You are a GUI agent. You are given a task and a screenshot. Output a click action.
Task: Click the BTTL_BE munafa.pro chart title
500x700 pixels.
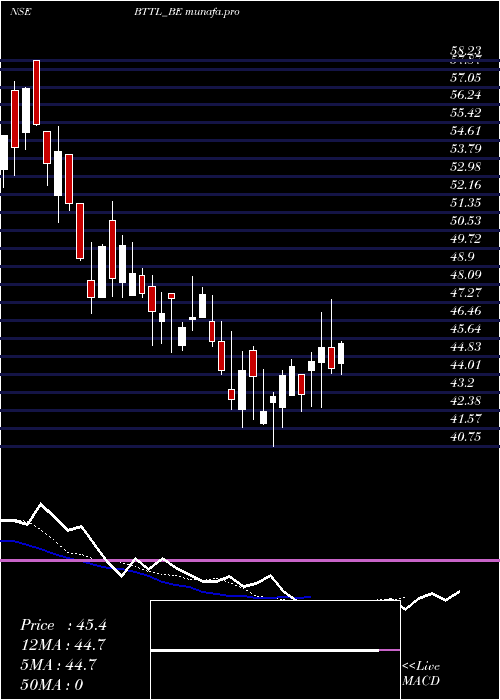[x=187, y=12]
